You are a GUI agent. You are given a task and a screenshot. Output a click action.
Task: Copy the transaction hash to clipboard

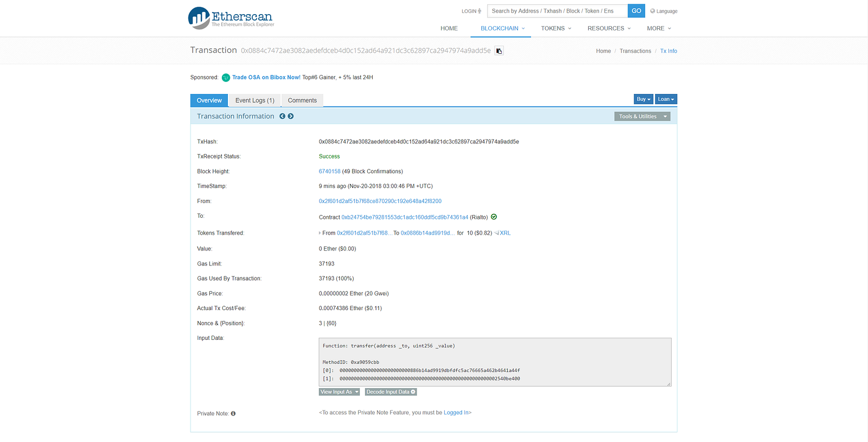499,51
